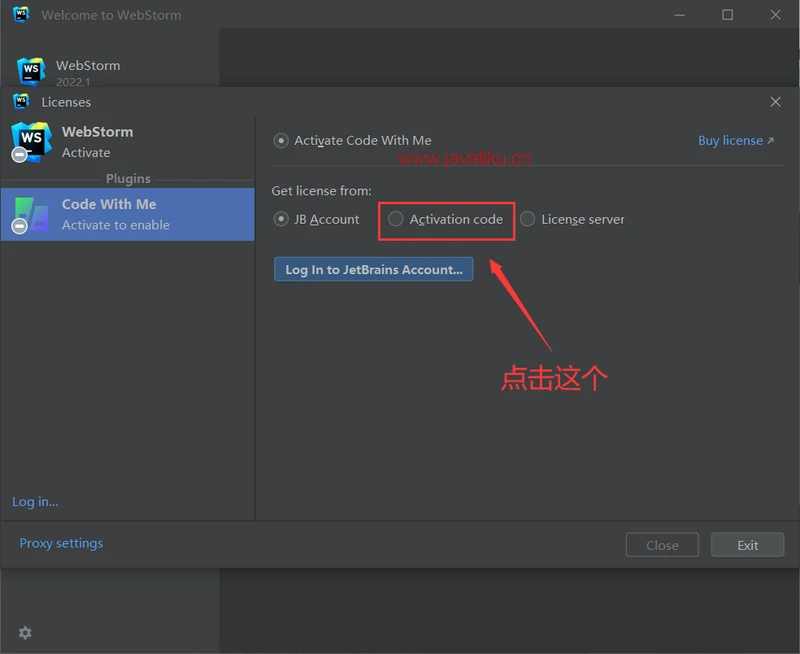Minimize the Welcome to WebStorm window
800x654 pixels.
point(680,15)
